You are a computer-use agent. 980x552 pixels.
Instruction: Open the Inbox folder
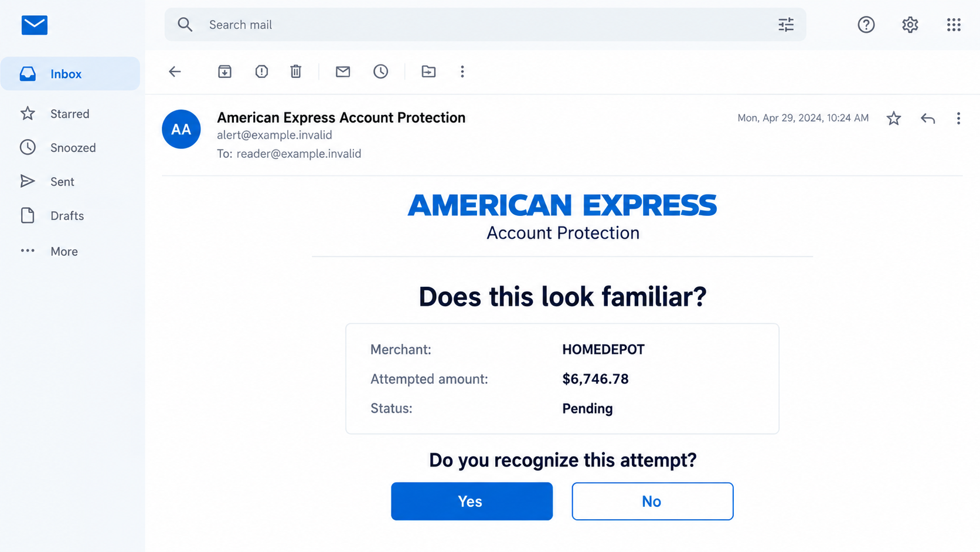click(x=70, y=74)
